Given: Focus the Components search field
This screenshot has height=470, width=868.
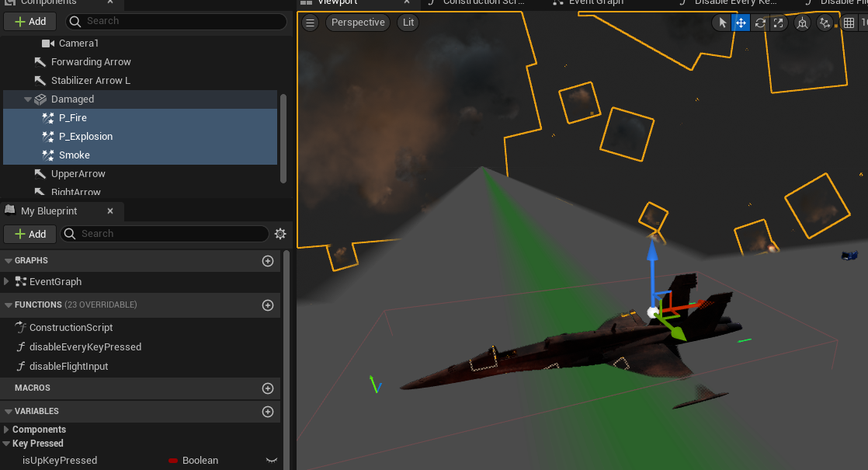Looking at the screenshot, I should [176, 21].
